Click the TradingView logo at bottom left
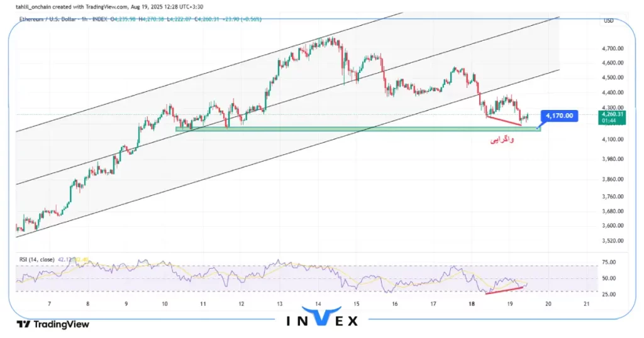Screen dimensions: 644x338 (53, 324)
